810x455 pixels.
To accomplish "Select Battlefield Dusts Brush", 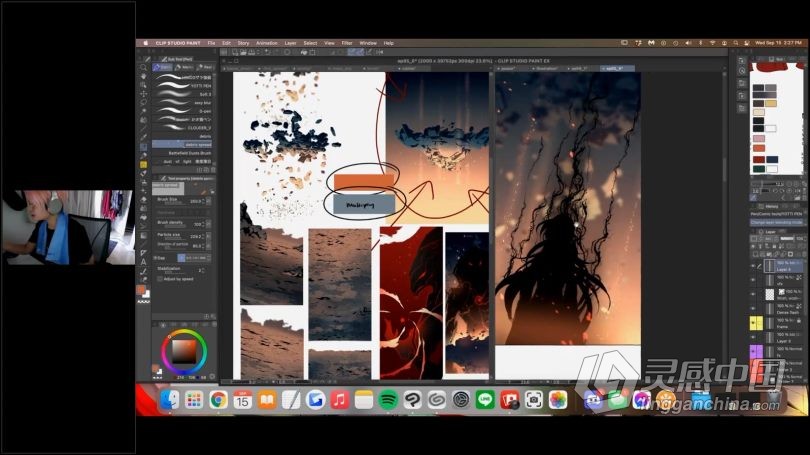I will pos(183,153).
